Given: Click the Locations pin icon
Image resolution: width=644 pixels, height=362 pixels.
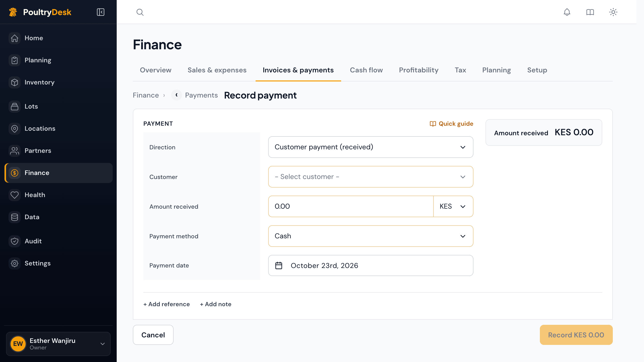Looking at the screenshot, I should [15, 129].
